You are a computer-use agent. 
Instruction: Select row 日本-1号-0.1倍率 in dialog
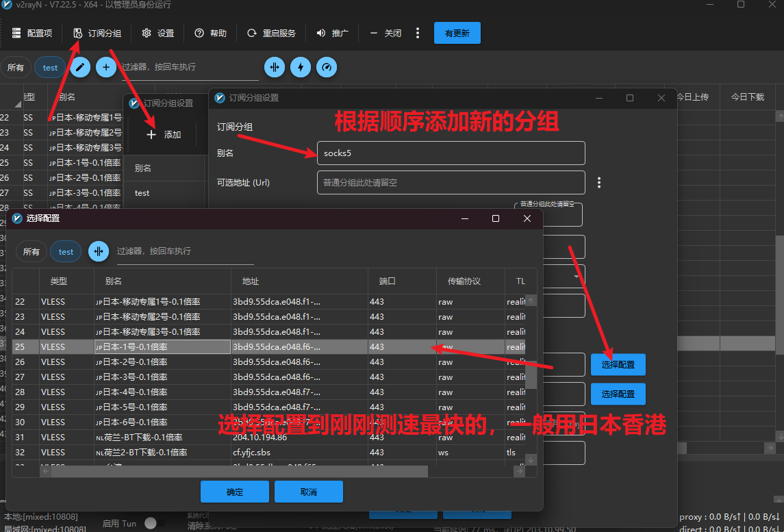(269, 346)
